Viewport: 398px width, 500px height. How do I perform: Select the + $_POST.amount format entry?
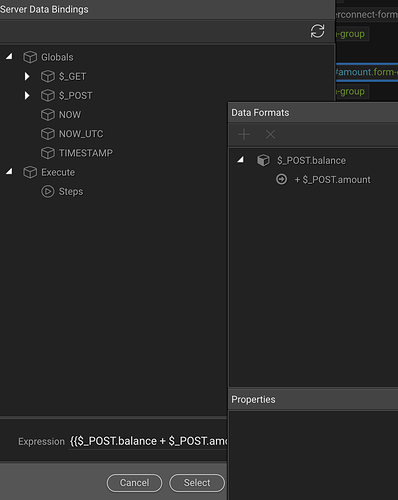pos(332,180)
